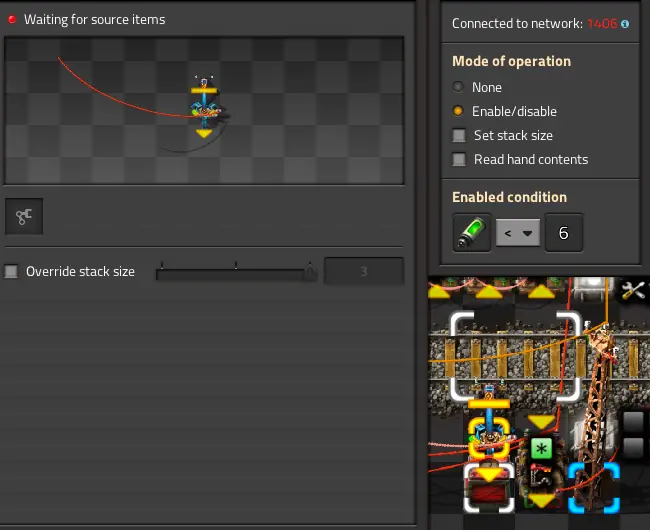Select the blue-highlighted power pole base
The height and width of the screenshot is (530, 650).
(x=594, y=488)
